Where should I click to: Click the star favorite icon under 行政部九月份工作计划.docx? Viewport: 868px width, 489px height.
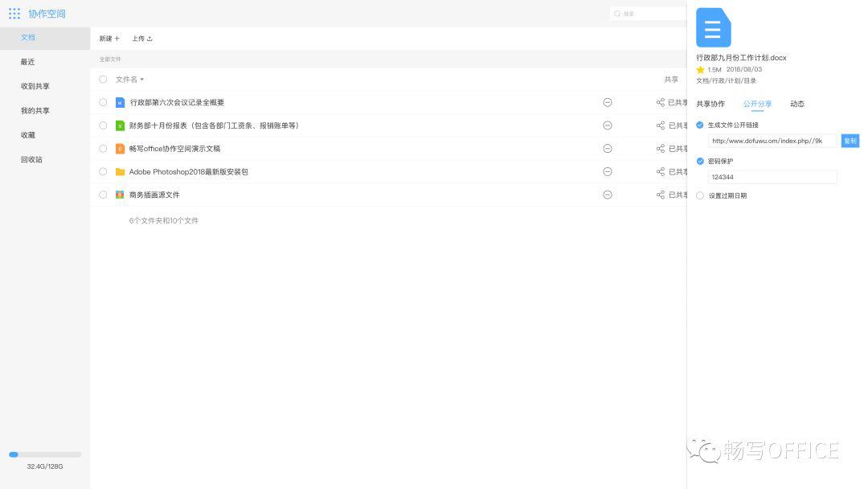(700, 70)
